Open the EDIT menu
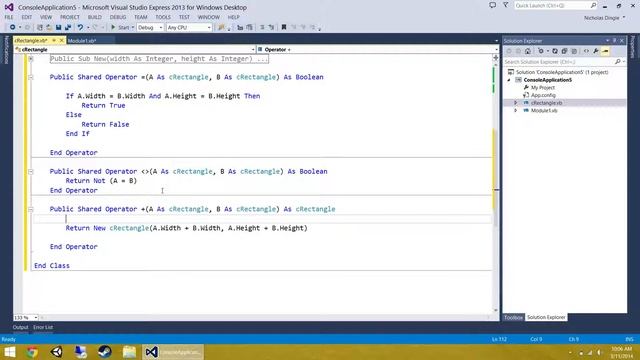The height and width of the screenshot is (360, 640). pyautogui.click(x=27, y=17)
